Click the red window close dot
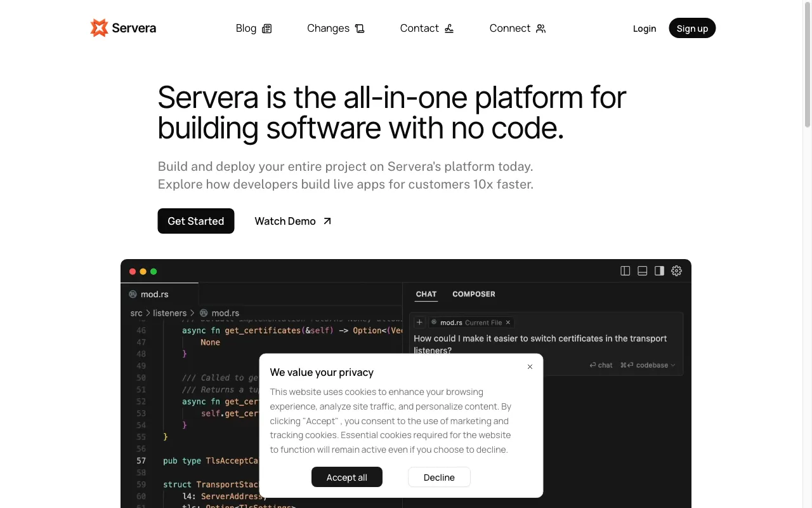Image resolution: width=812 pixels, height=508 pixels. pos(133,272)
